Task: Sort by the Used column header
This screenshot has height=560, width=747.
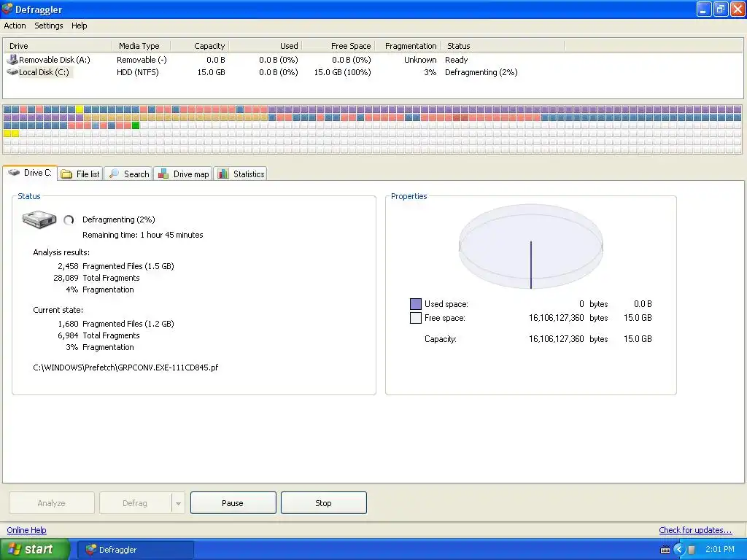Action: [265, 46]
